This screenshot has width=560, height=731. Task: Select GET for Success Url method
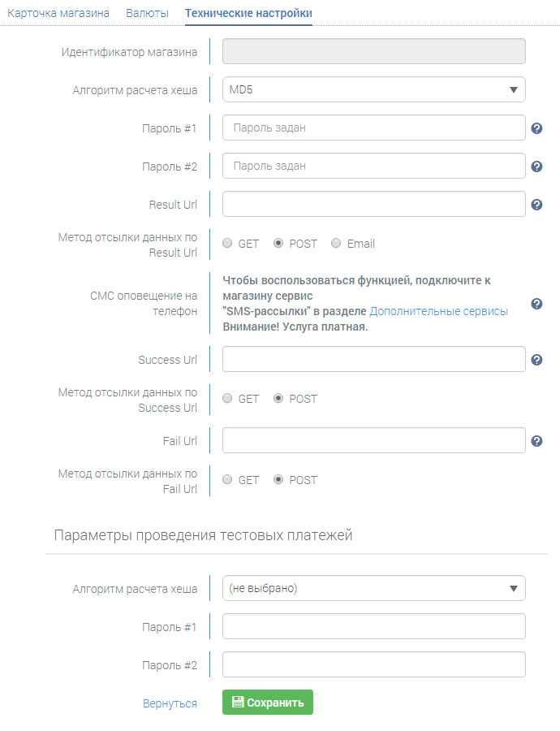point(228,399)
